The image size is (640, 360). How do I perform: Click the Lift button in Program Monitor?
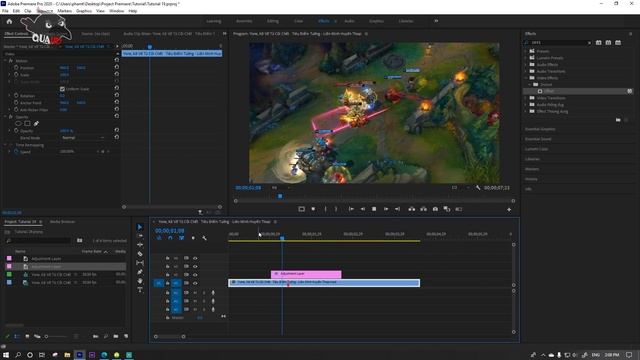click(x=411, y=209)
